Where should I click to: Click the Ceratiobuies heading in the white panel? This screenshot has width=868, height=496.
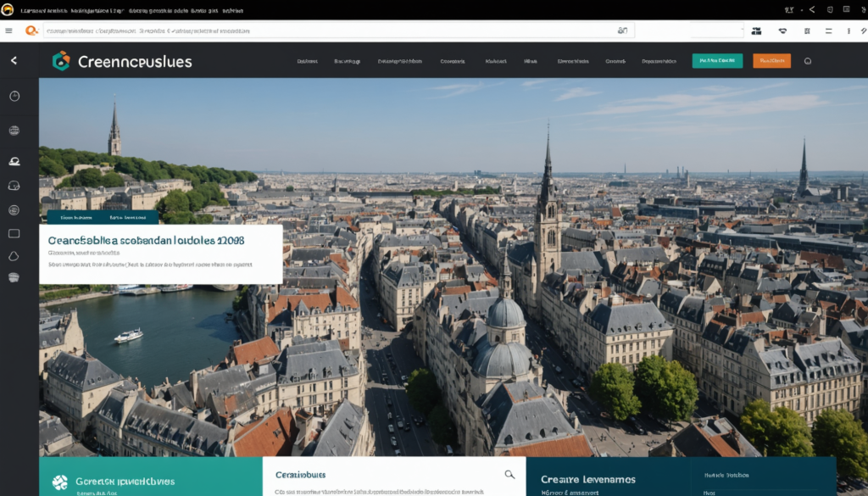(301, 475)
